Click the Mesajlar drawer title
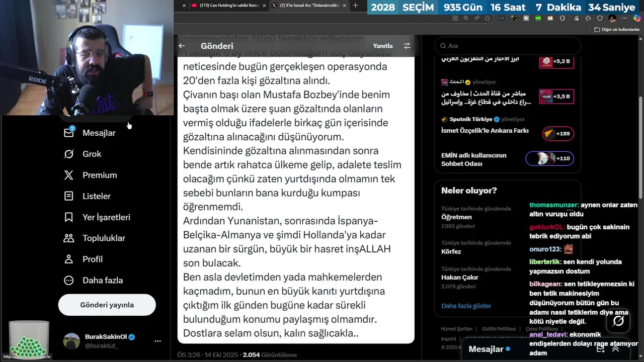The image size is (644, 362). click(x=486, y=349)
